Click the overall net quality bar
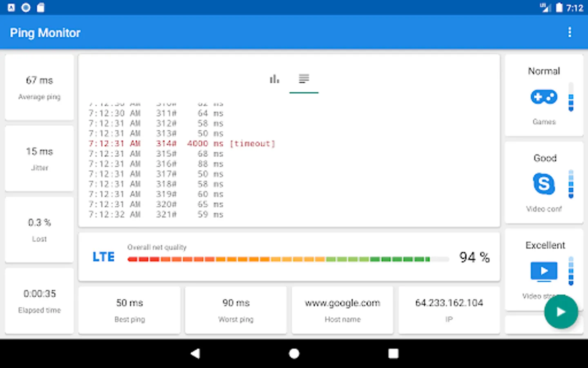 (288, 259)
